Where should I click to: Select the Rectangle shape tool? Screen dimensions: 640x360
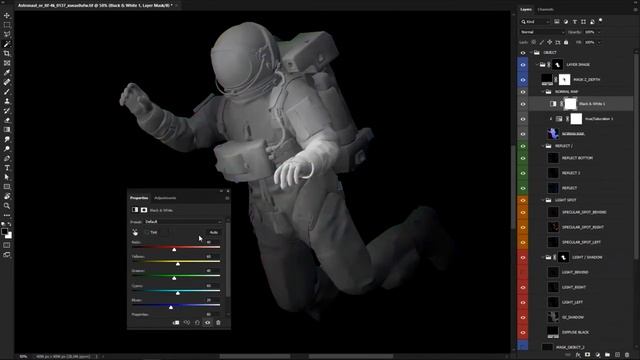pos(7,187)
